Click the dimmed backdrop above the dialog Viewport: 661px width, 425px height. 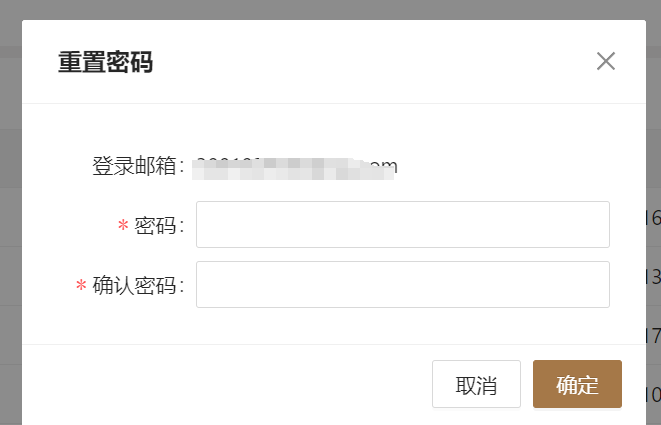point(330,9)
